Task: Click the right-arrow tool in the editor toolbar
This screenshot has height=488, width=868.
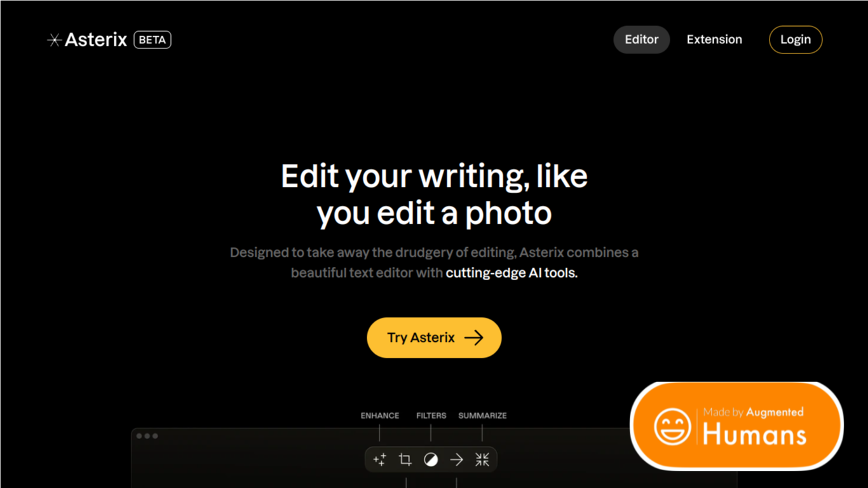Action: pyautogui.click(x=456, y=459)
